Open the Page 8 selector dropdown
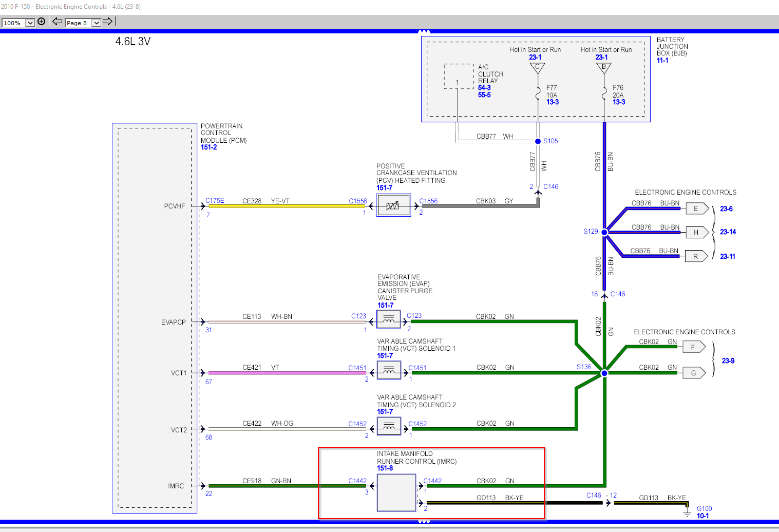This screenshot has height=532, width=779. coord(97,23)
